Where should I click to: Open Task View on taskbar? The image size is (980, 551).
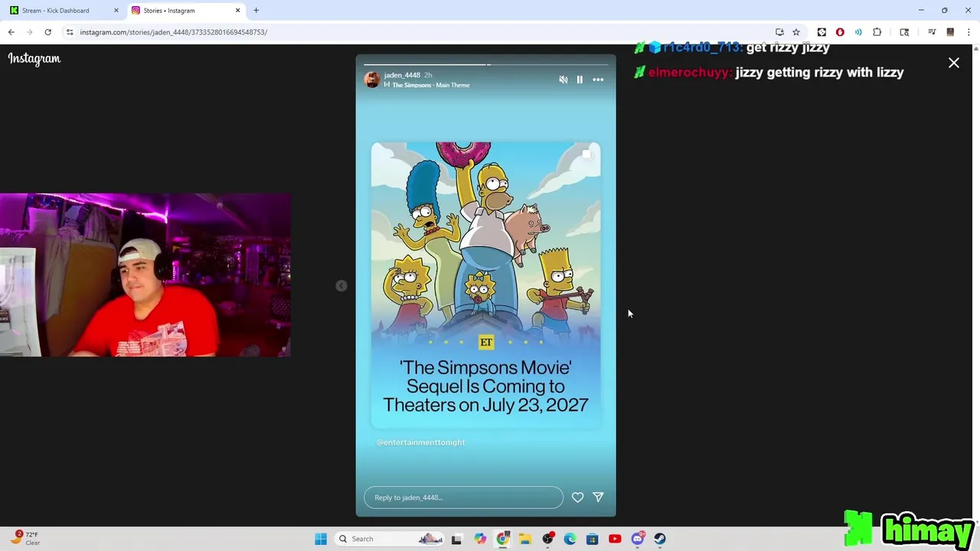pos(456,539)
